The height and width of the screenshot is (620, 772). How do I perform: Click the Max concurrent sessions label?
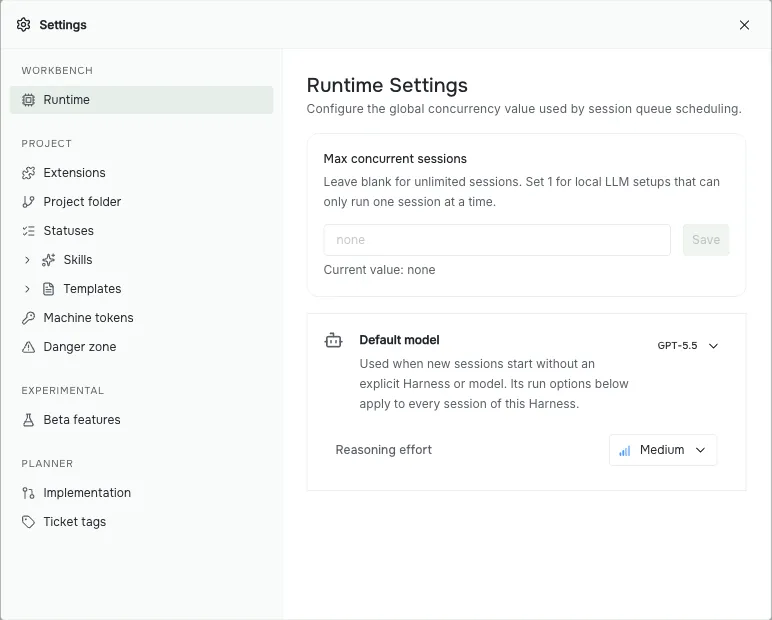pos(395,159)
